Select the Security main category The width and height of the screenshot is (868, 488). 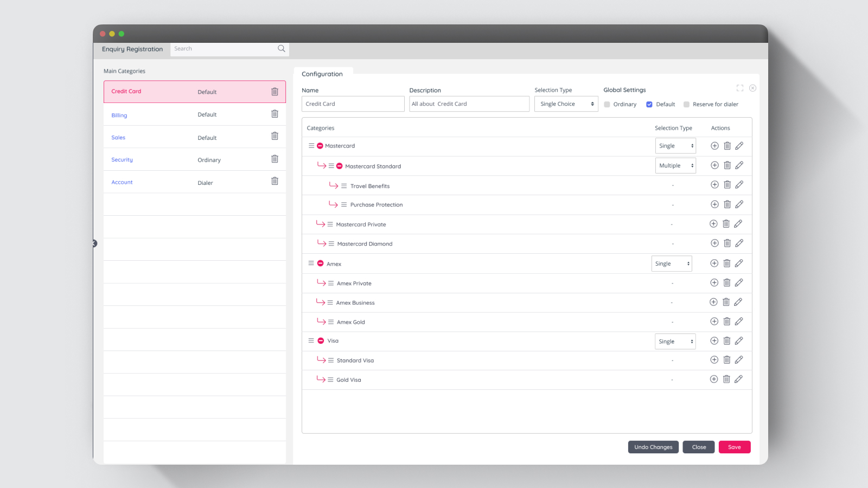pyautogui.click(x=195, y=159)
